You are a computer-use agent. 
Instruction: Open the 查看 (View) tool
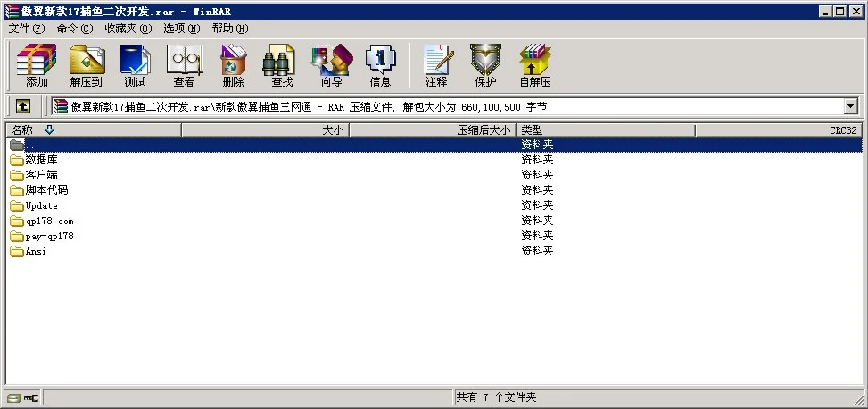click(184, 65)
